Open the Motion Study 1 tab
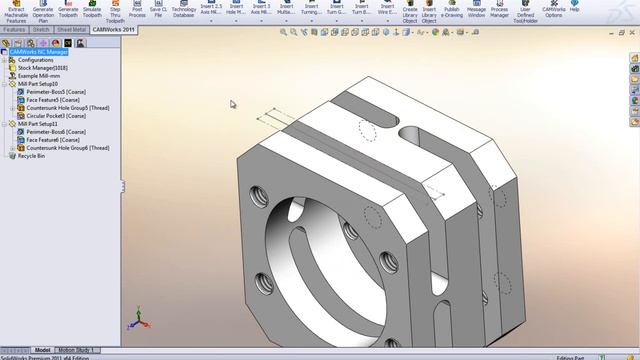The width and height of the screenshot is (640, 360). (76, 350)
